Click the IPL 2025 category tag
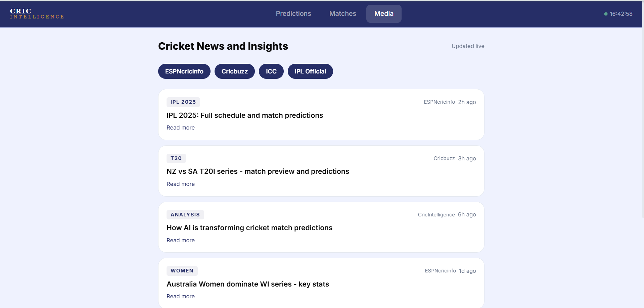644x308 pixels. (183, 102)
